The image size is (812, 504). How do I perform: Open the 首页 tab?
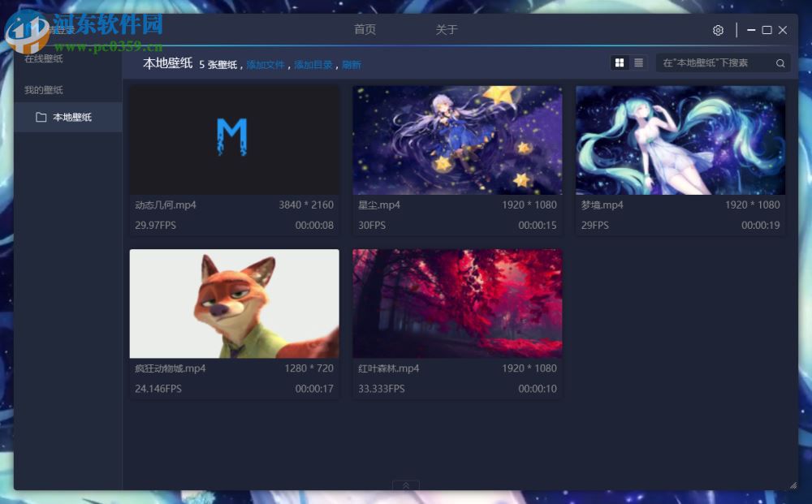tap(365, 29)
